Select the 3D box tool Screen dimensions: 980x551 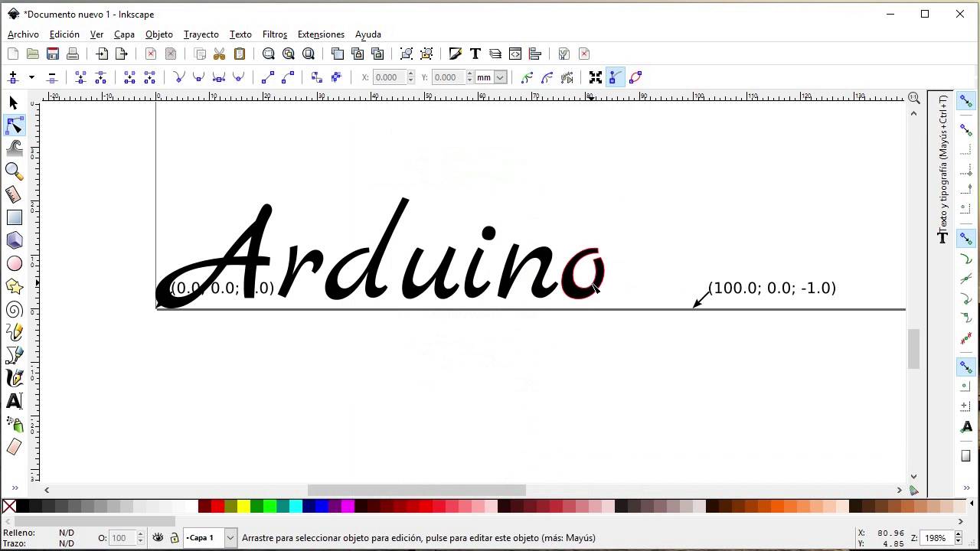[x=14, y=240]
